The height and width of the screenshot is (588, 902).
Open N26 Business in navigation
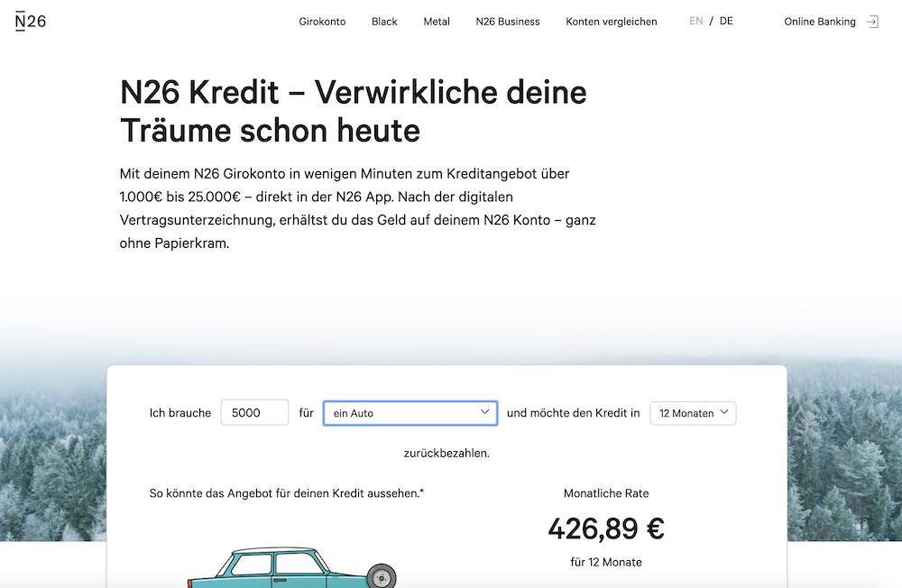coord(508,22)
